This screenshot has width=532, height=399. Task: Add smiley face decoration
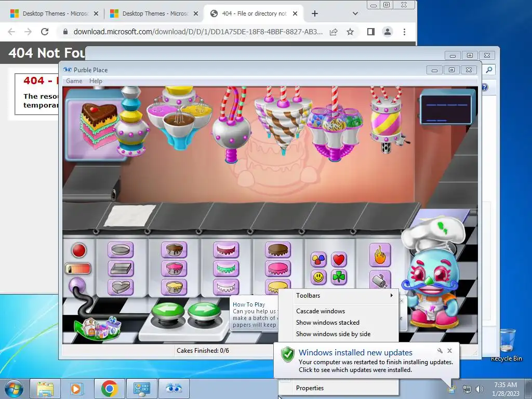pos(318,277)
